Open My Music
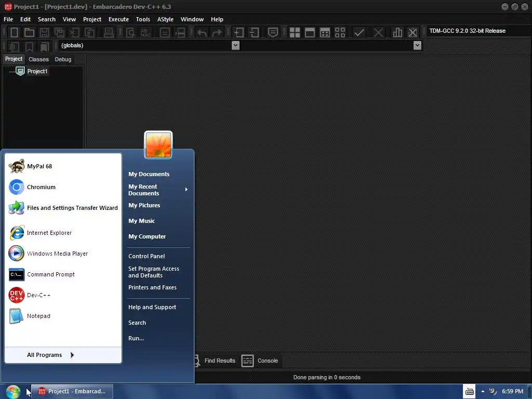Viewport: 532px width, 399px height. click(x=141, y=221)
